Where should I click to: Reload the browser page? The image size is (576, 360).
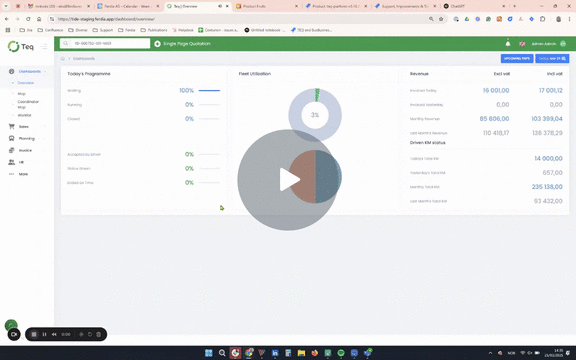pos(28,19)
